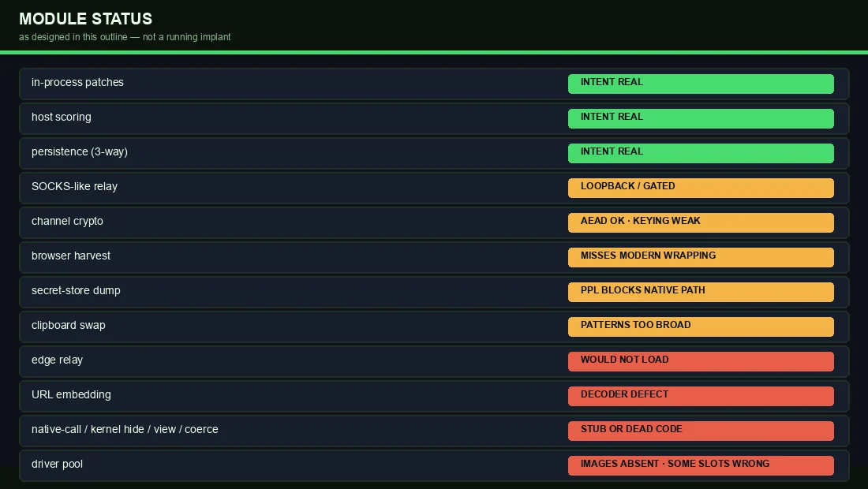868x489 pixels.
Task: Click INTENT REAL badge for host scoring
Action: 701,119
